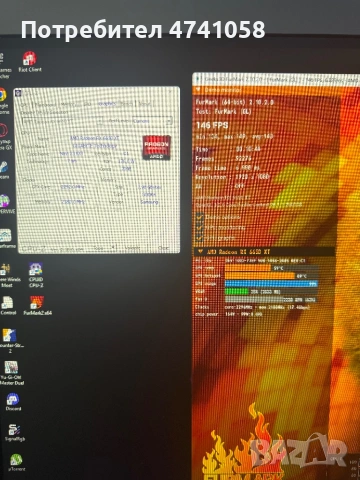Image resolution: width=360 pixels, height=480 pixels.
Task: Click the Radeon AMD logo in CPU-Z
Action: click(156, 147)
